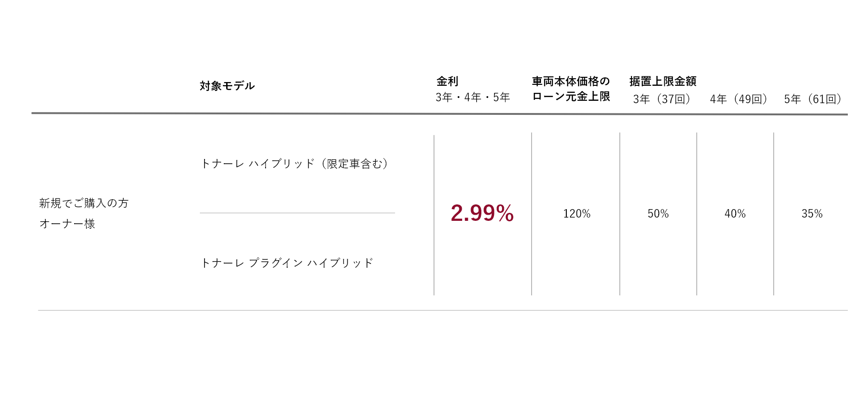The height and width of the screenshot is (399, 868).
Task: Click the 対象モデル column header
Action: [x=227, y=86]
